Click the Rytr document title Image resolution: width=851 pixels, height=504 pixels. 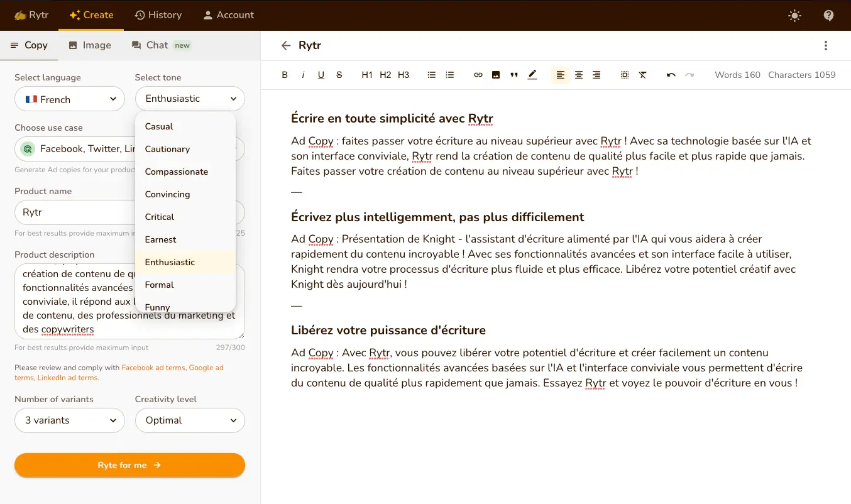[x=310, y=45]
